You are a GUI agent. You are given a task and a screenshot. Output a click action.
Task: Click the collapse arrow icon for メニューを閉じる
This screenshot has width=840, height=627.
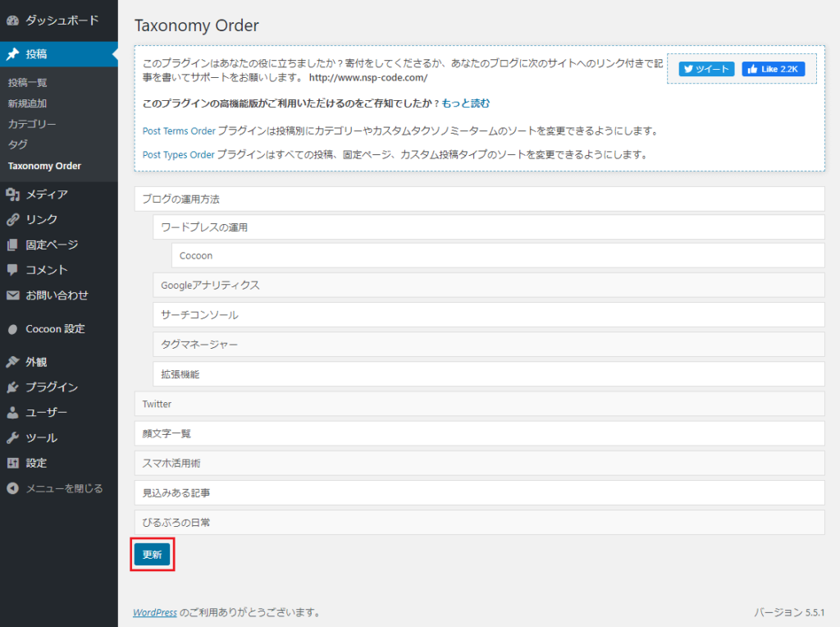(13, 488)
